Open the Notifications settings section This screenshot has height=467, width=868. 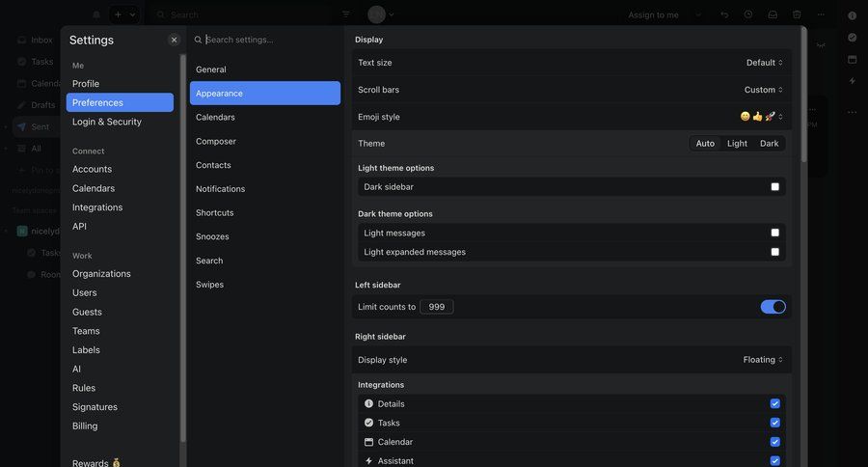(265, 189)
